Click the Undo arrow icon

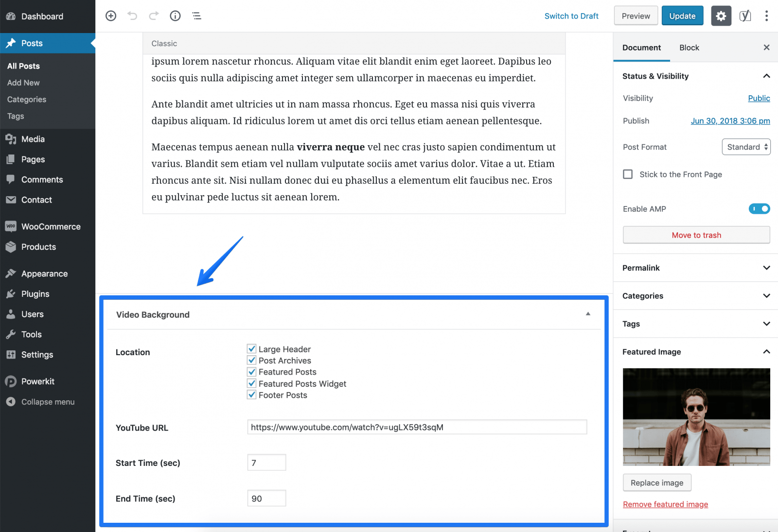click(x=132, y=16)
